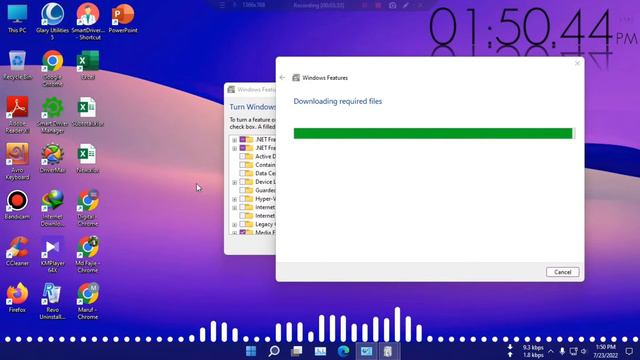Screen dimensions: 640x360
Task: Open the SmartDriver Shortcut icon
Action: pyautogui.click(x=88, y=21)
